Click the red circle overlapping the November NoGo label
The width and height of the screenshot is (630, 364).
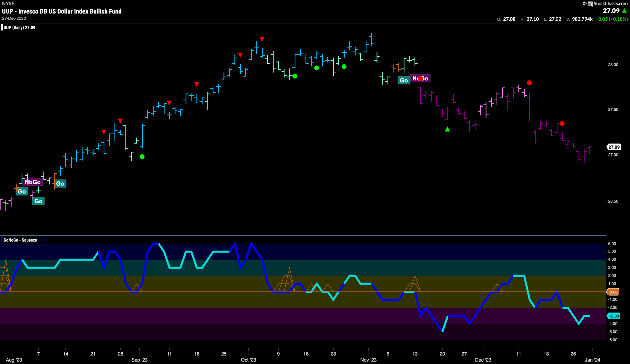pyautogui.click(x=421, y=79)
